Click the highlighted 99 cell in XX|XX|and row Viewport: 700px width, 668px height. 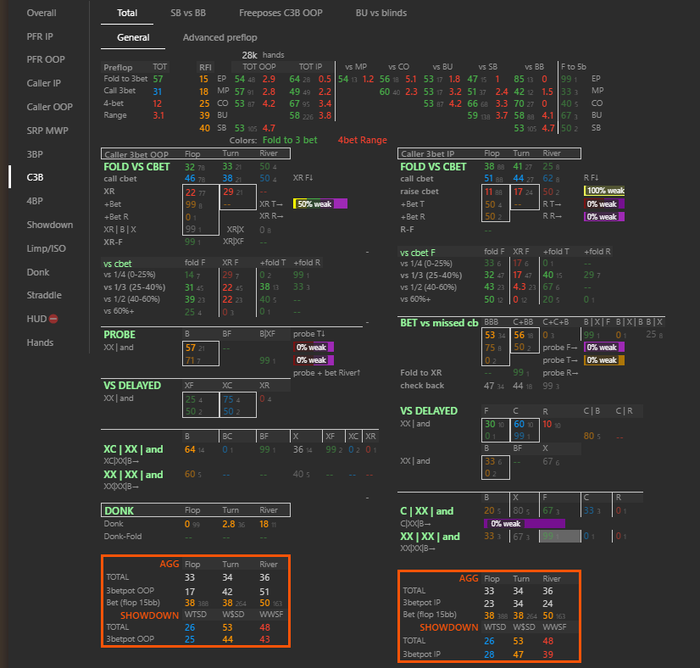click(x=560, y=536)
